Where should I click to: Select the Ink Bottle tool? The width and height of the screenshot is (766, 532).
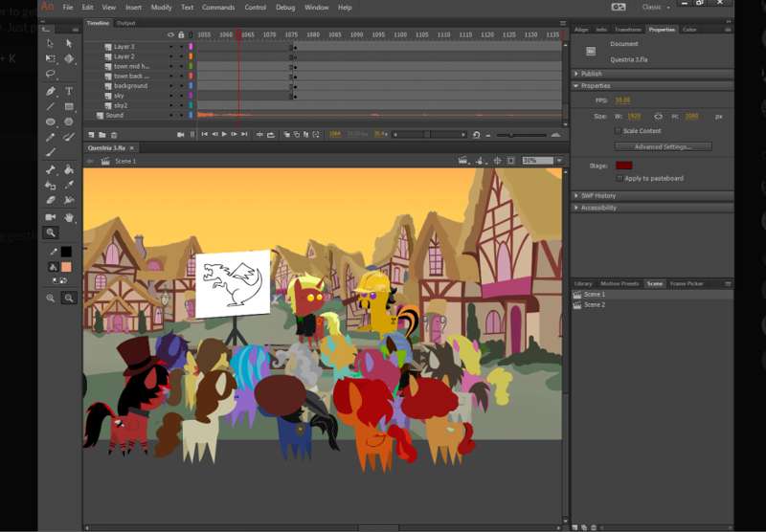click(51, 185)
